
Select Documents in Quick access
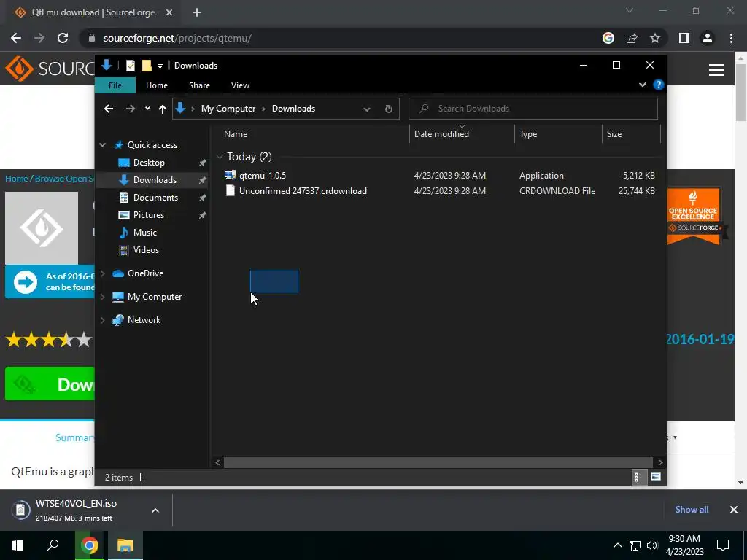click(155, 197)
